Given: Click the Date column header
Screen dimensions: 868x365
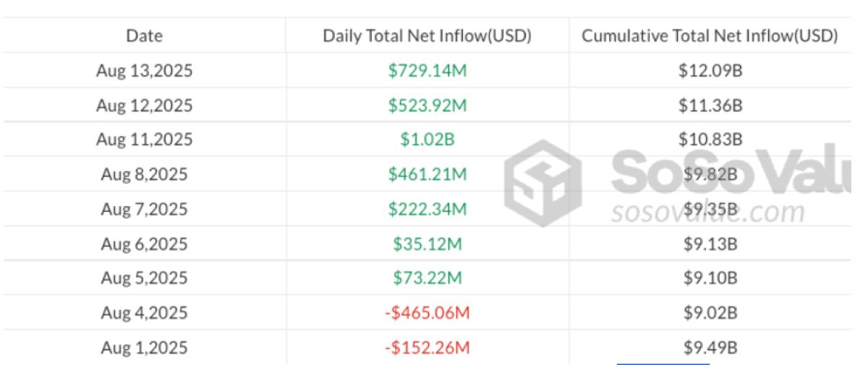Looking at the screenshot, I should pyautogui.click(x=145, y=35).
